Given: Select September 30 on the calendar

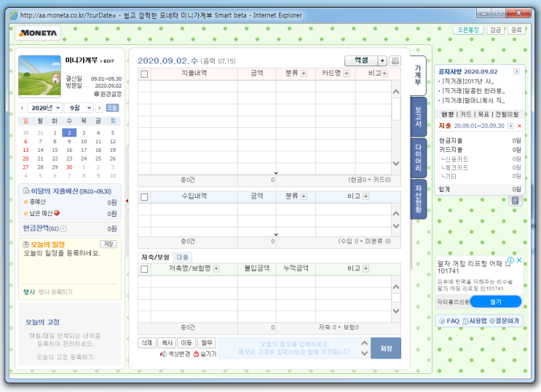Looking at the screenshot, I should (69, 167).
